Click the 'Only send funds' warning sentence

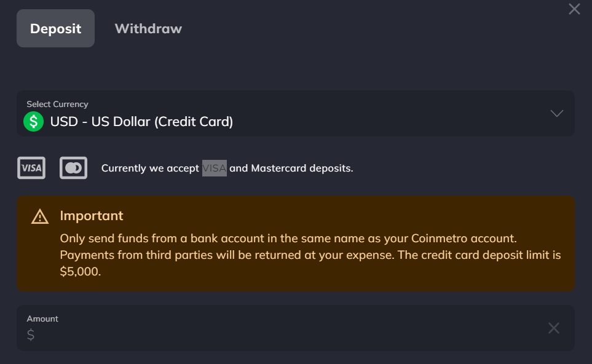pos(288,239)
